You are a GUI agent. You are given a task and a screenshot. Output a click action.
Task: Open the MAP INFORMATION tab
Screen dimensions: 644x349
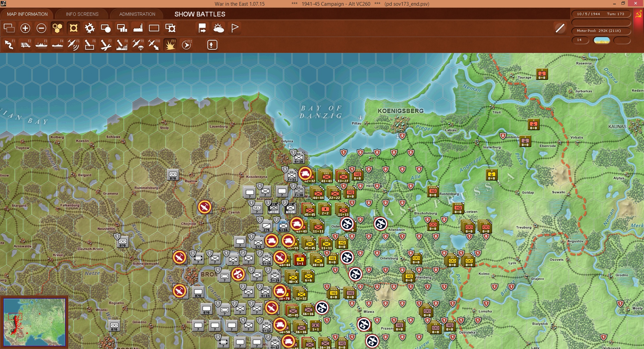[x=27, y=14]
